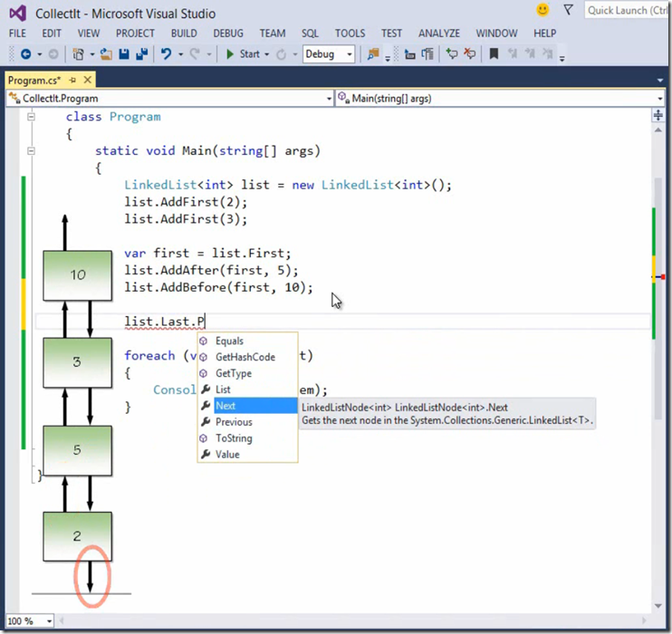The image size is (672, 634).
Task: Click the Save All icon
Action: (x=142, y=54)
